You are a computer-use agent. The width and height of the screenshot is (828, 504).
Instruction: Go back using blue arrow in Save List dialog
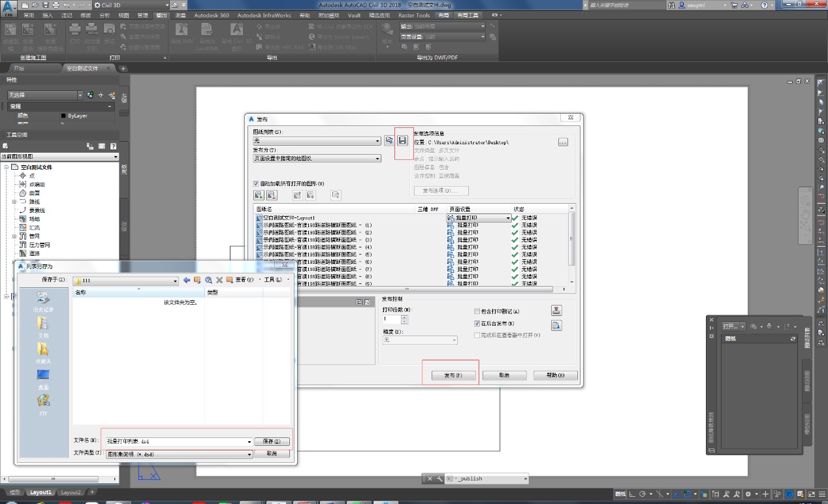pyautogui.click(x=187, y=280)
